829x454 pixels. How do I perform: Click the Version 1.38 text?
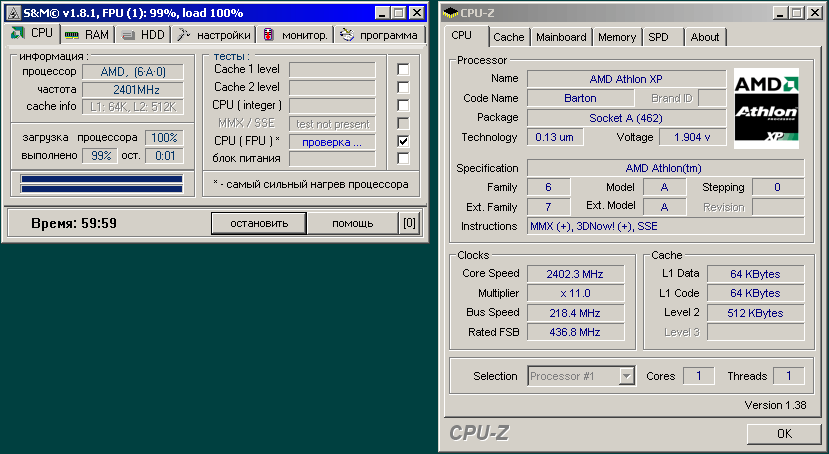776,405
